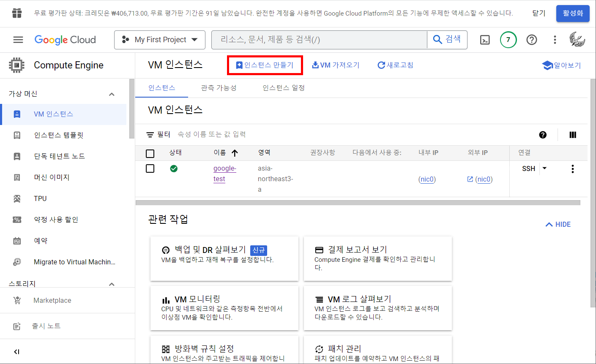
Task: Open the internal IP nic0 link
Action: point(427,179)
